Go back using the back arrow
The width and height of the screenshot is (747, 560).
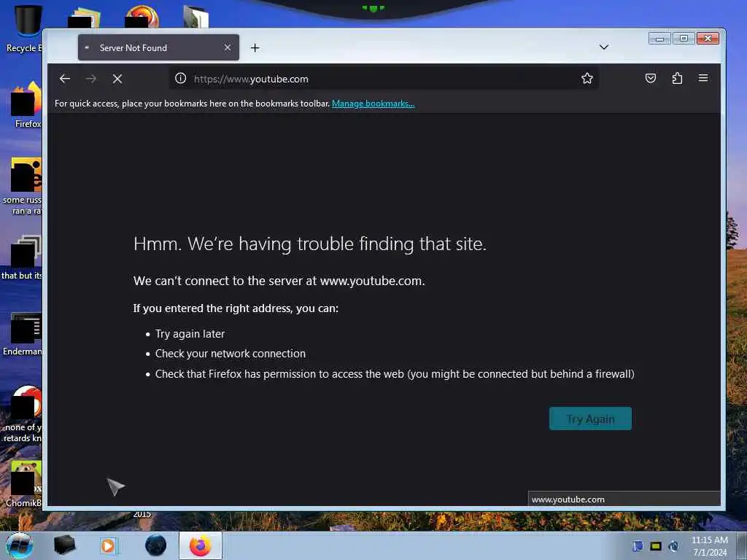click(65, 79)
